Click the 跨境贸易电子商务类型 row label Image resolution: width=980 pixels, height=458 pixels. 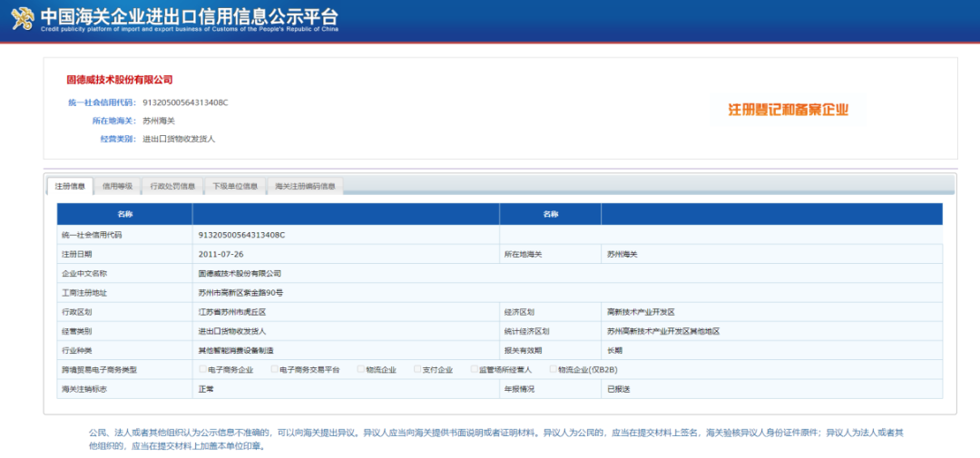100,370
